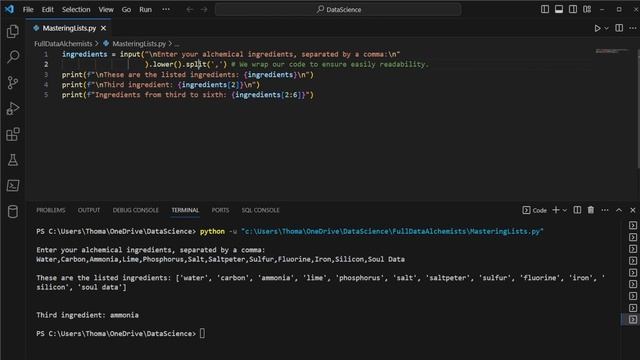Go forward with navigation arrow
Screen dimensions: 640x360
pyautogui.click(x=204, y=9)
